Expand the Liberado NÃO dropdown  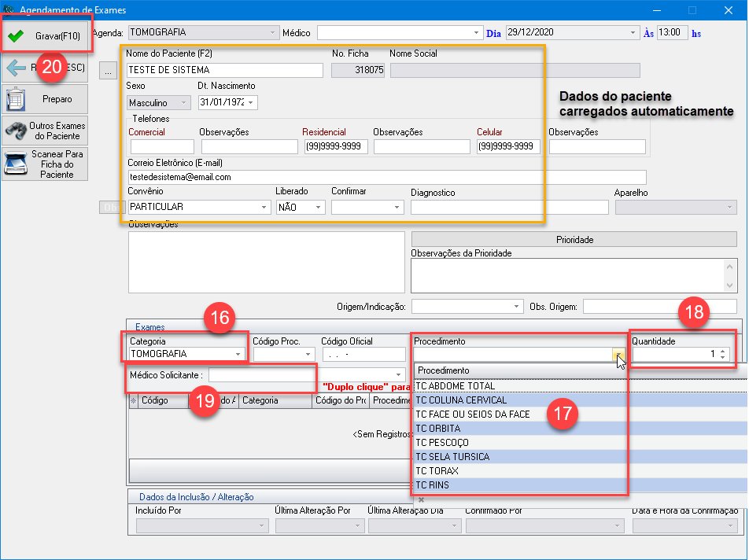(x=318, y=208)
